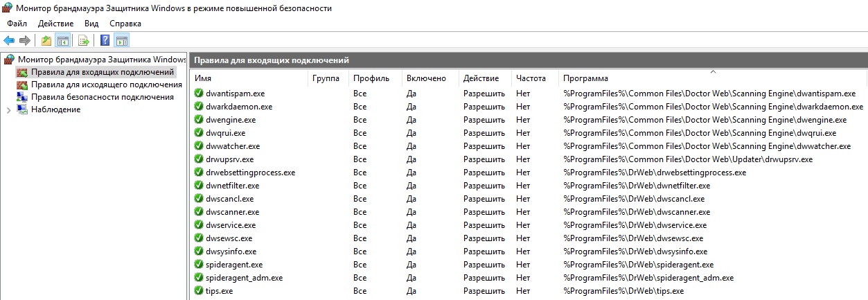Image resolution: width=868 pixels, height=300 pixels.
Task: Click the green check icon beside drwupsrv.exe
Action: coord(199,159)
